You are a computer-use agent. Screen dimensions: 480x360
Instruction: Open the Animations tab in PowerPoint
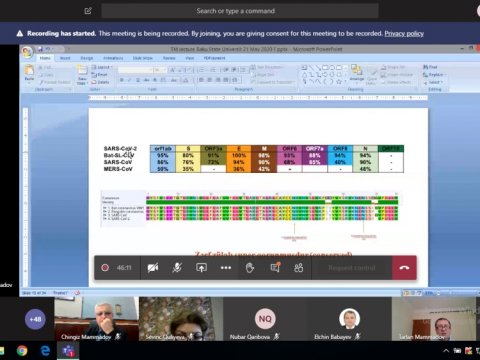pyautogui.click(x=113, y=58)
